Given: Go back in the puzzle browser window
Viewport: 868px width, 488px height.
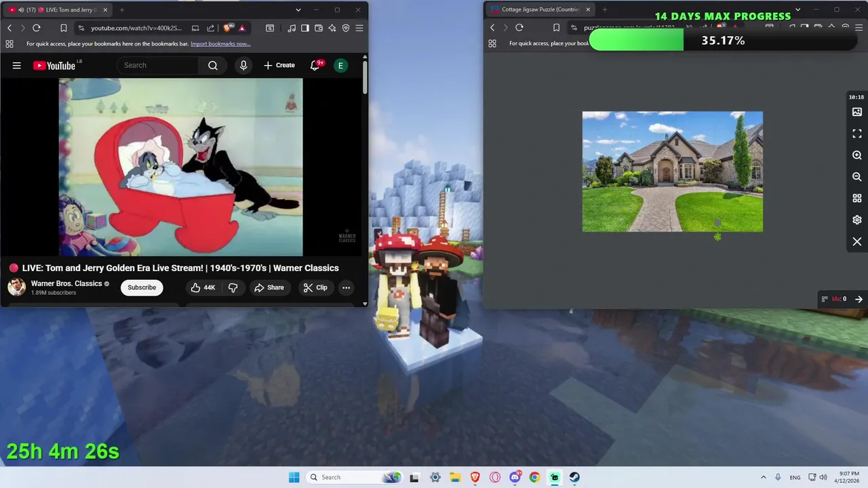Looking at the screenshot, I should click(x=492, y=28).
